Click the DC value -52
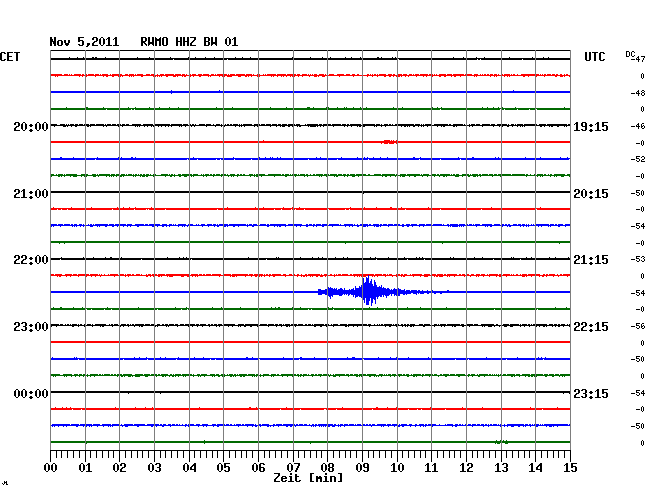Screen dimensions: 650x494 (638, 159)
